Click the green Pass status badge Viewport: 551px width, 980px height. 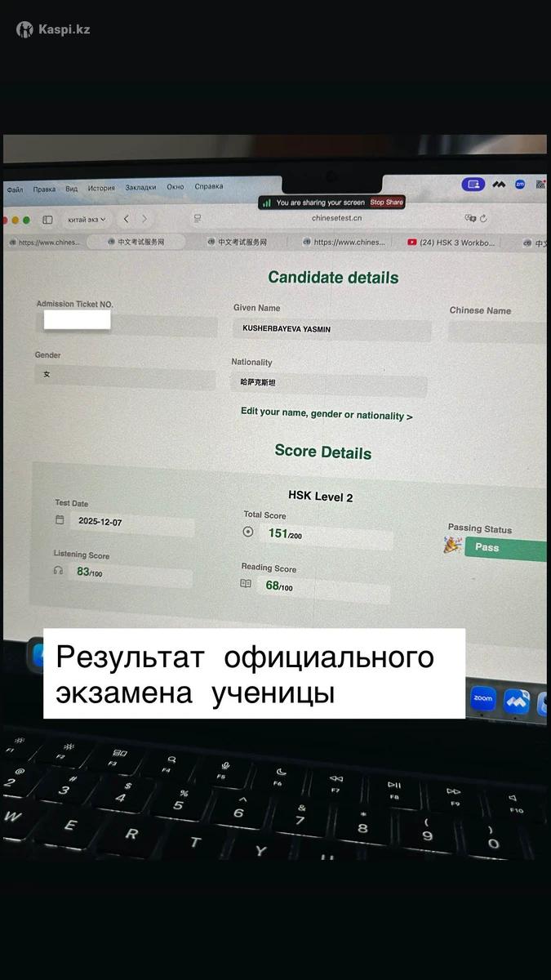(506, 548)
